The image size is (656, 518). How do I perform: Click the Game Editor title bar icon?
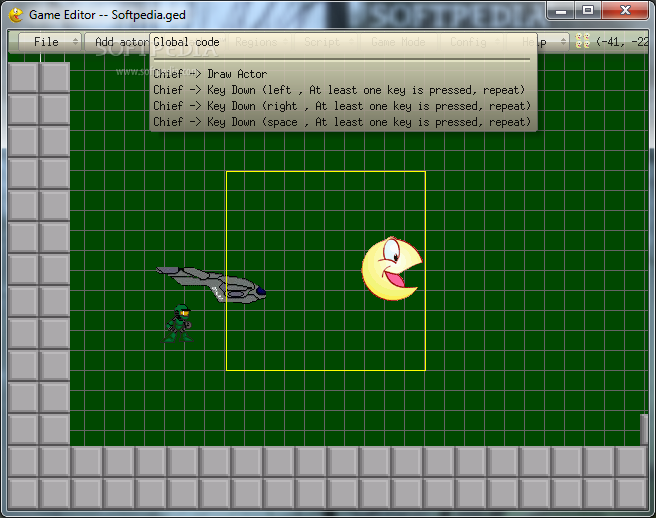pyautogui.click(x=16, y=15)
